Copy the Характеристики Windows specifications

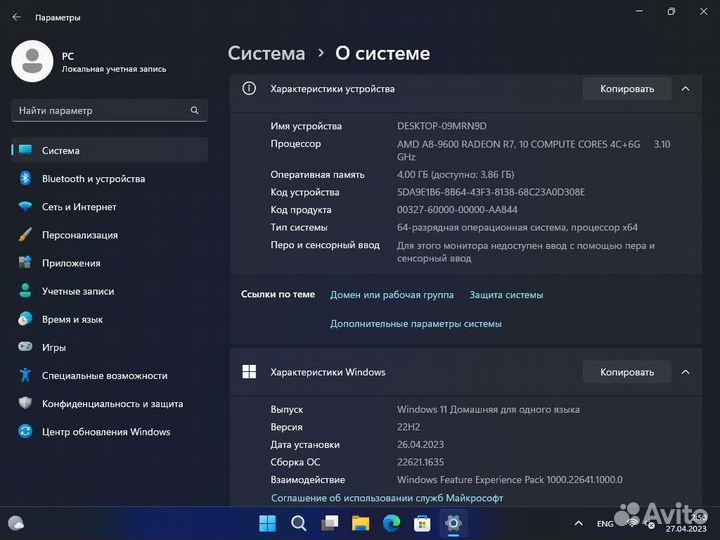(x=627, y=372)
